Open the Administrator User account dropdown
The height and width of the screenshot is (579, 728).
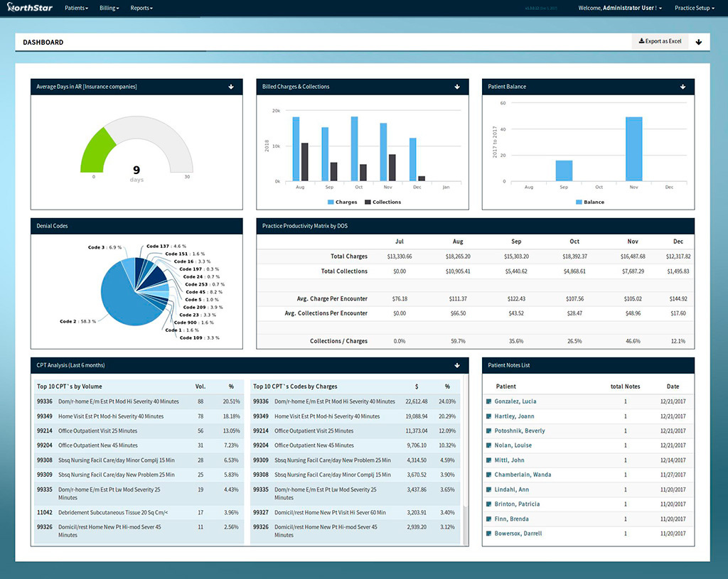tap(621, 8)
